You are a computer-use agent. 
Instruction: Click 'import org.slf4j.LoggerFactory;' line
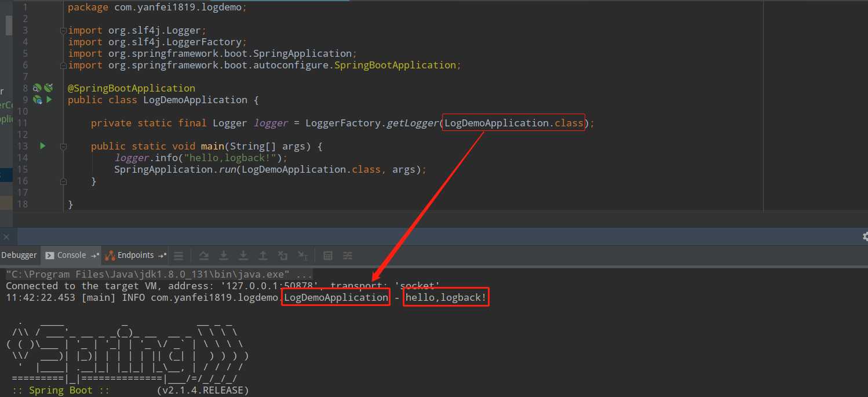click(158, 42)
